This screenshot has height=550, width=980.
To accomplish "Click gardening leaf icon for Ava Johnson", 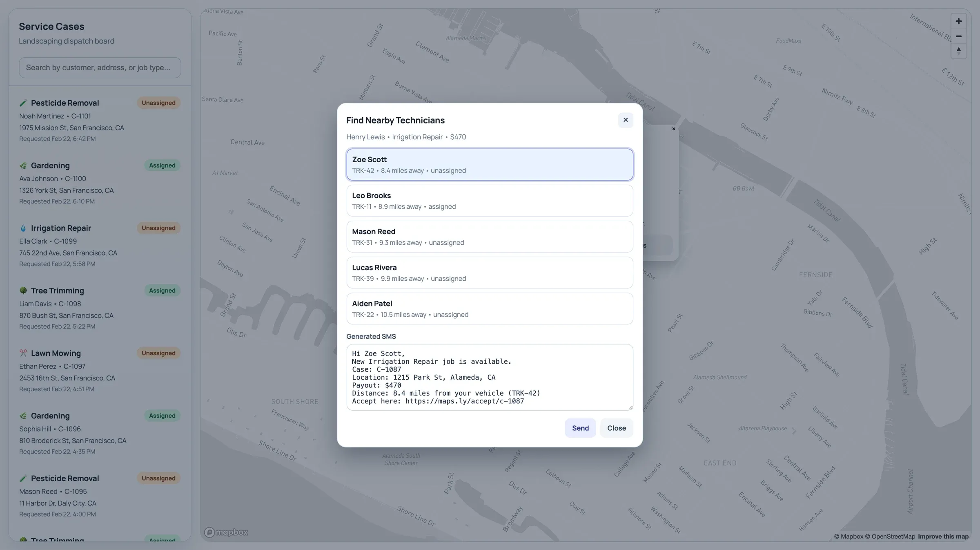I will click(x=23, y=165).
